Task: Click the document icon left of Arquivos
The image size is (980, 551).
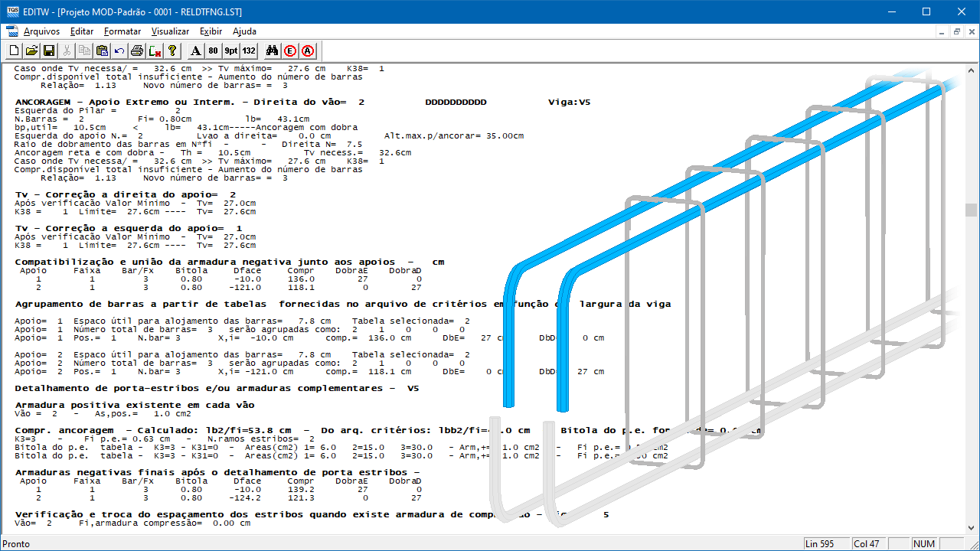Action: 11,31
